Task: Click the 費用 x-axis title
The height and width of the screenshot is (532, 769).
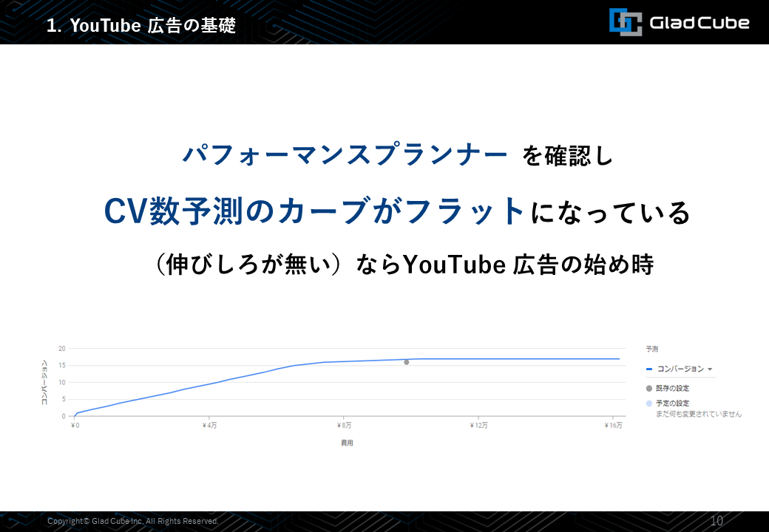Action: [347, 443]
